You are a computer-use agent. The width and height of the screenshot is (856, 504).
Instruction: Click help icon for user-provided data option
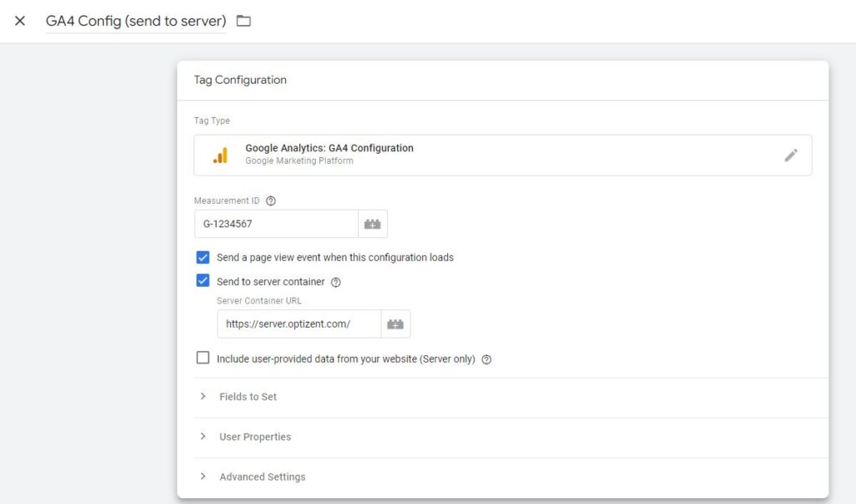coord(487,359)
